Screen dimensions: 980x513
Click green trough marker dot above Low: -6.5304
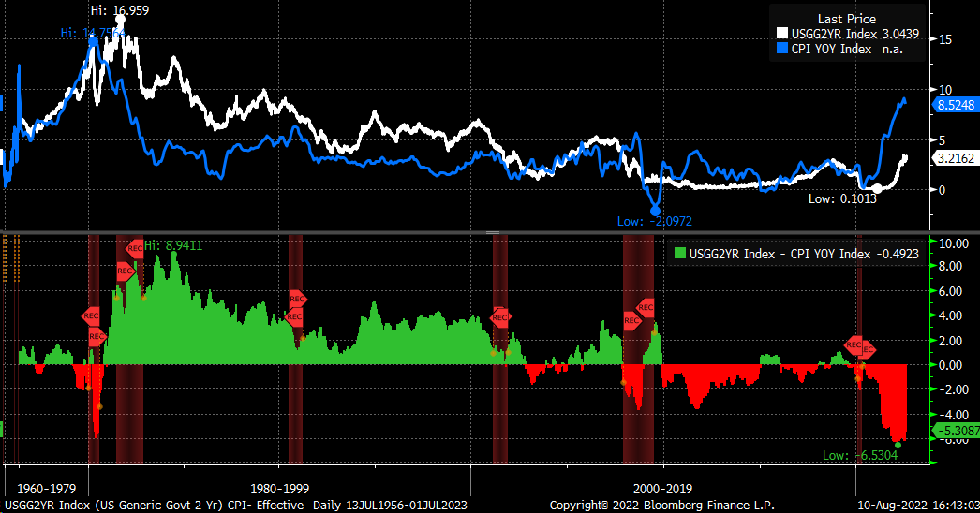pyautogui.click(x=898, y=445)
